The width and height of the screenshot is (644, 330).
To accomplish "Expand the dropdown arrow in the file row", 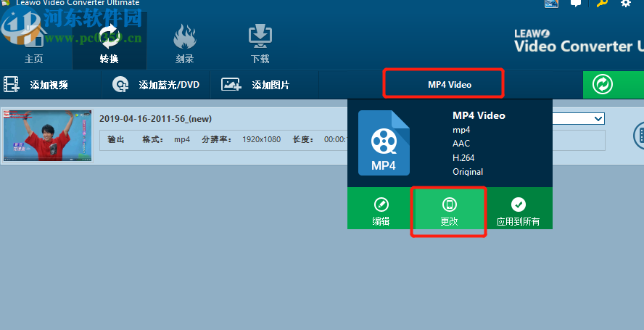I will (598, 119).
